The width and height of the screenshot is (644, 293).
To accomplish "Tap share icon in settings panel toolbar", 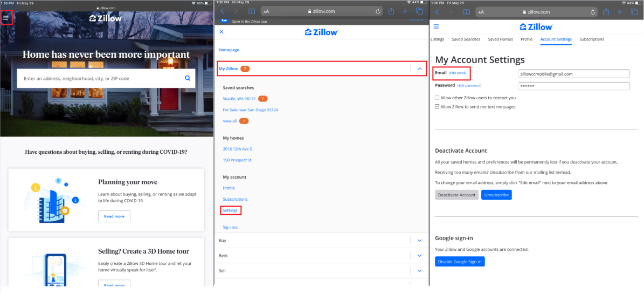I will [606, 11].
